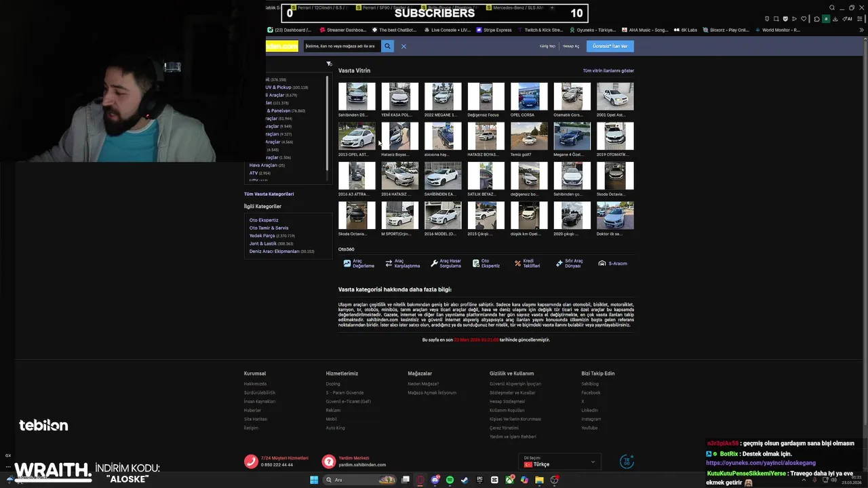Open the Doping footer link
Viewport: 868px width, 488px height.
333,384
